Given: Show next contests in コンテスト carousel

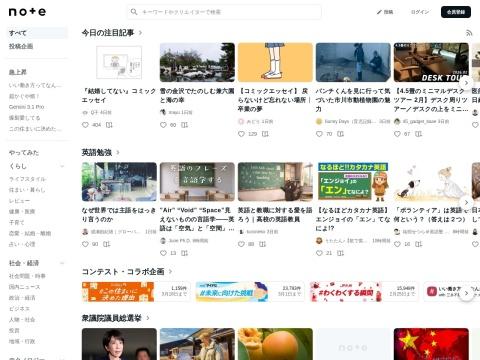Looking at the screenshot, I should pyautogui.click(x=466, y=293).
